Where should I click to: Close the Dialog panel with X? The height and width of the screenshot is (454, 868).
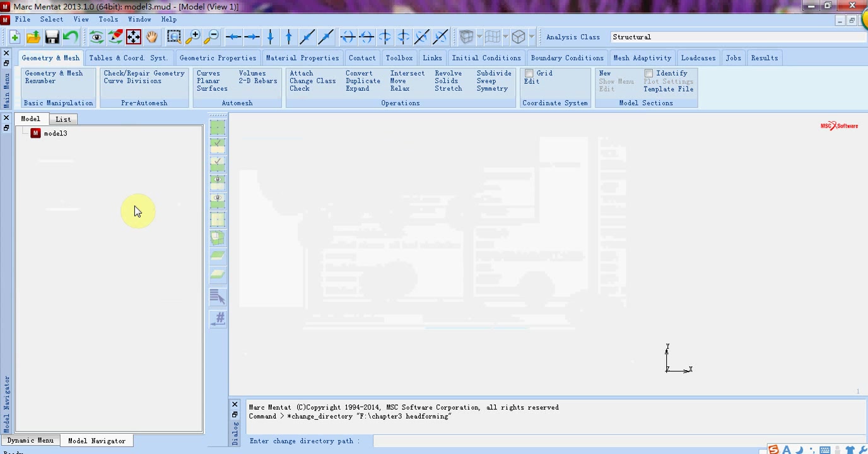tap(235, 404)
